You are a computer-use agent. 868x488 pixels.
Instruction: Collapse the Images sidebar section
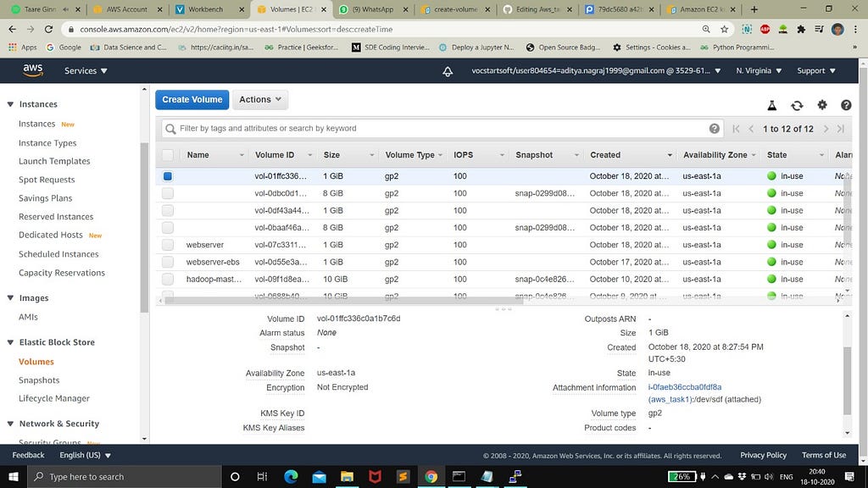(x=10, y=297)
